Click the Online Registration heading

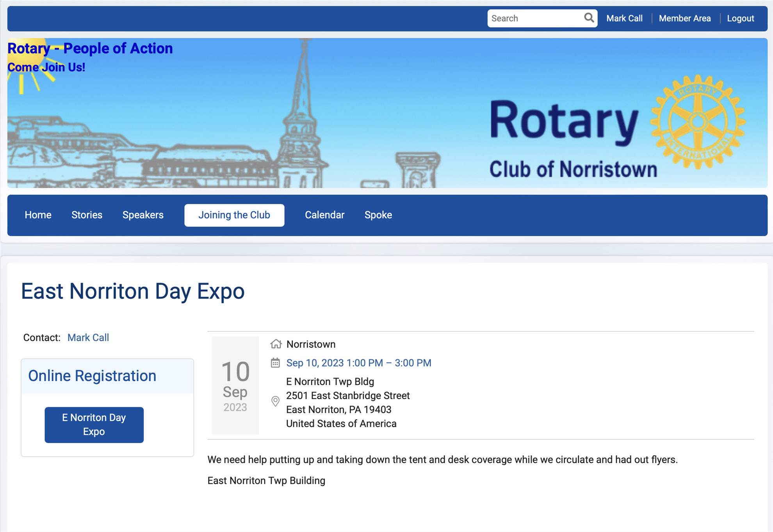92,375
